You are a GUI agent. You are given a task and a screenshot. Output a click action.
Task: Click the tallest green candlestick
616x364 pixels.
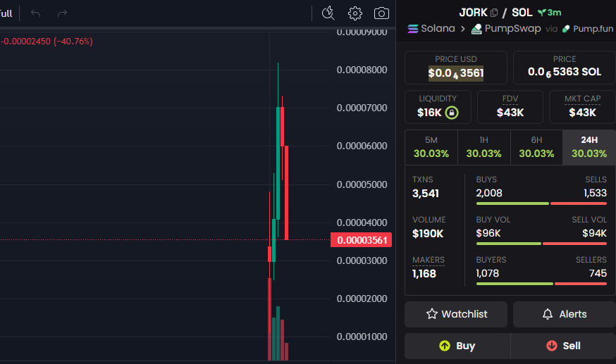[x=278, y=163]
